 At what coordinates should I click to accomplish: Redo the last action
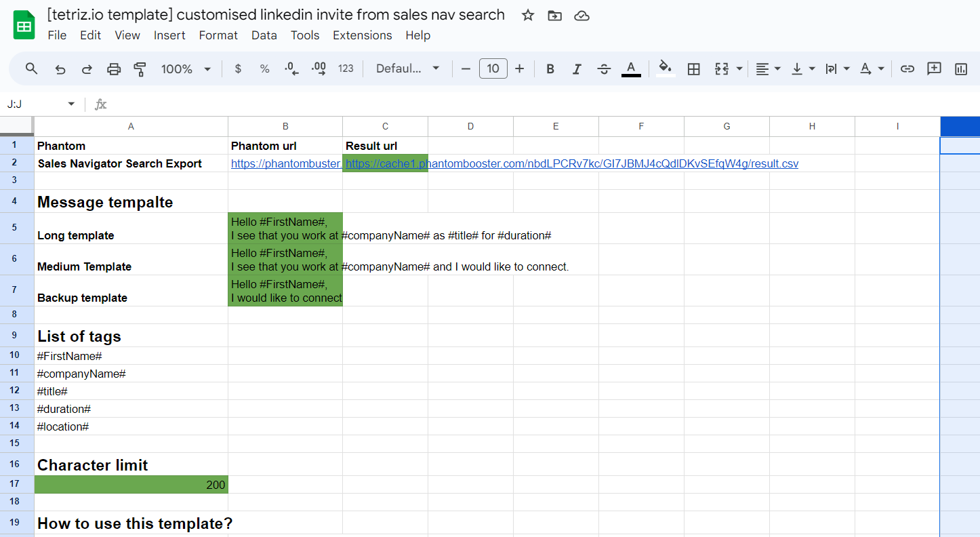tap(87, 68)
